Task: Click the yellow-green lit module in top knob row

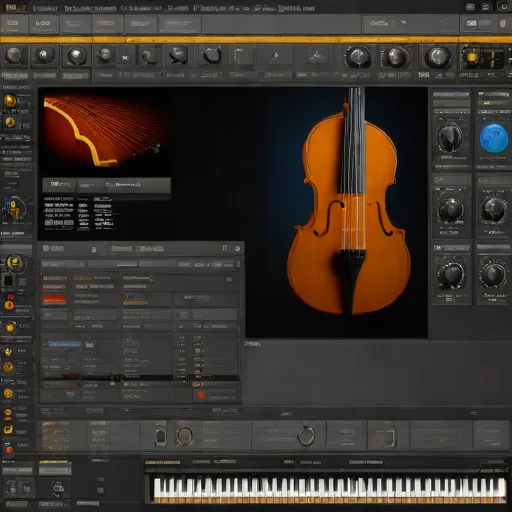Action: 482,57
